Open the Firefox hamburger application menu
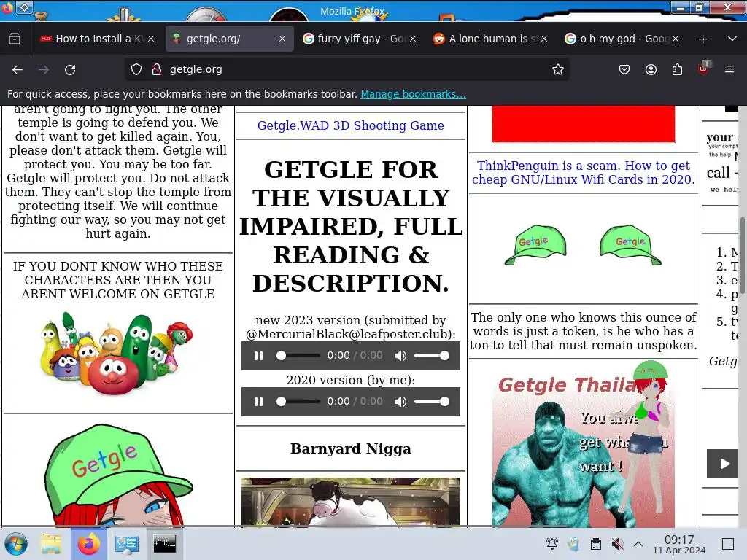This screenshot has width=747, height=560. 729,69
